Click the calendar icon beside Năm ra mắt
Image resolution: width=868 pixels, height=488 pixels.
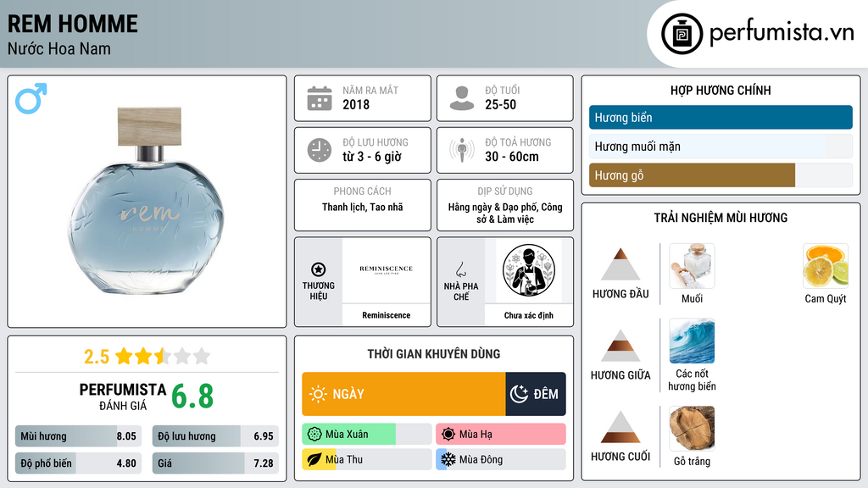coord(320,98)
